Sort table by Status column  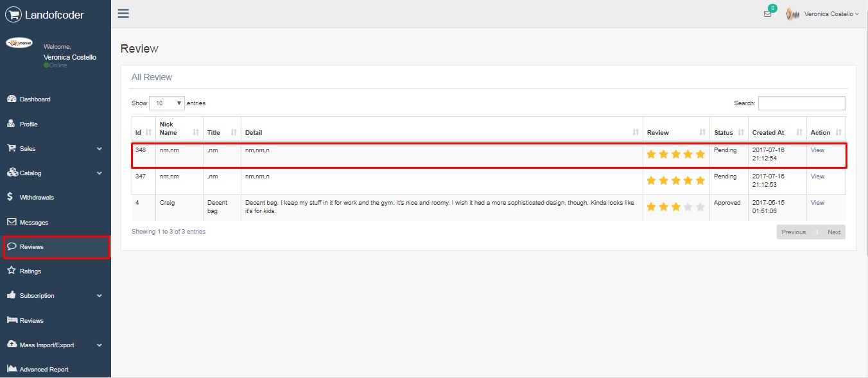click(x=728, y=132)
